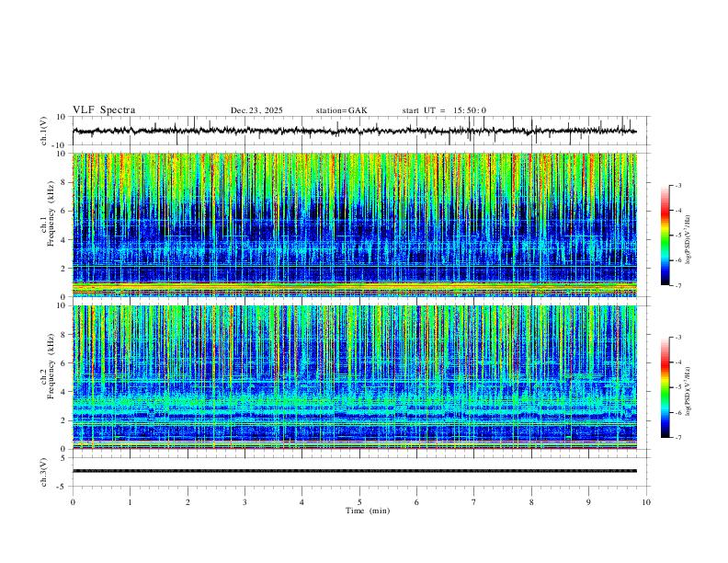Viewport: 728px width, 563px height.
Task: Click the "-7" label on ch.2 colorbar
Action: pyautogui.click(x=678, y=438)
